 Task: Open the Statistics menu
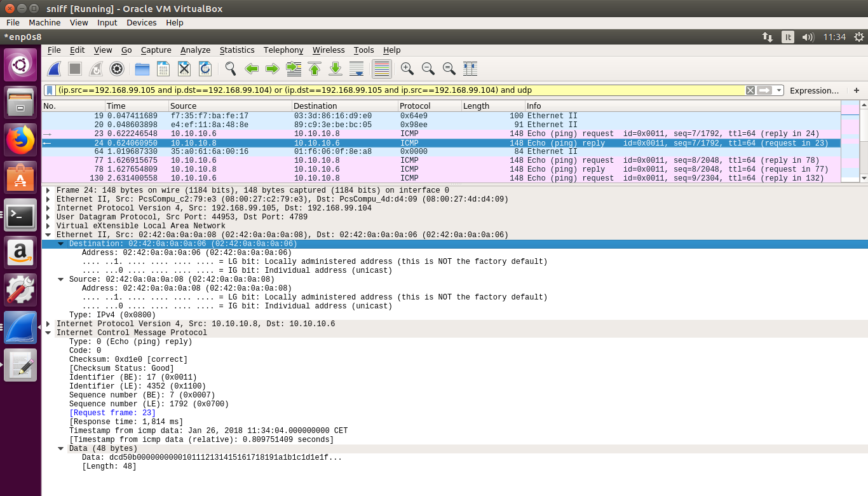pos(237,50)
